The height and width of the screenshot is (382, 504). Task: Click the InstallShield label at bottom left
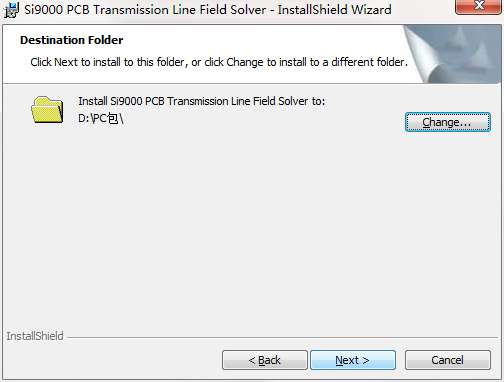click(x=35, y=336)
